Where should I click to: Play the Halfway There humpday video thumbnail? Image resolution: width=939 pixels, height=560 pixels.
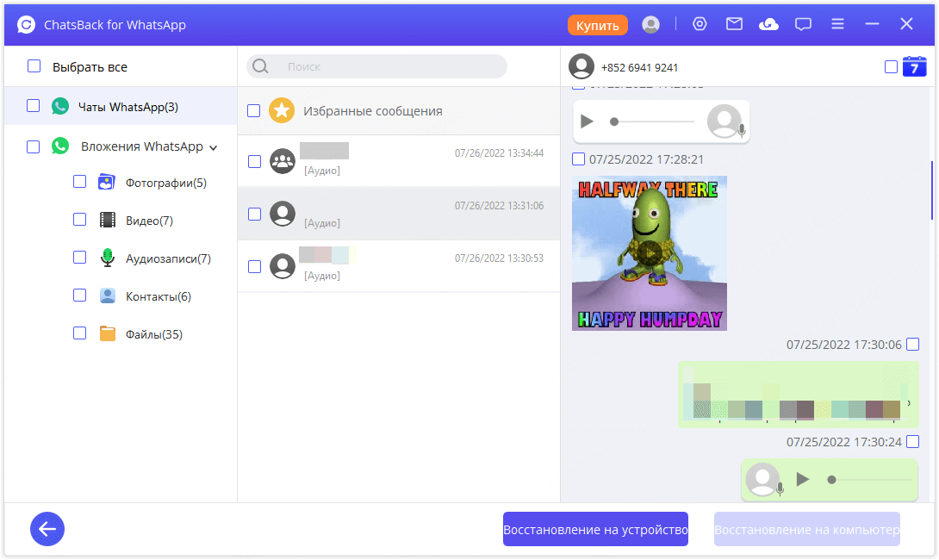650,252
